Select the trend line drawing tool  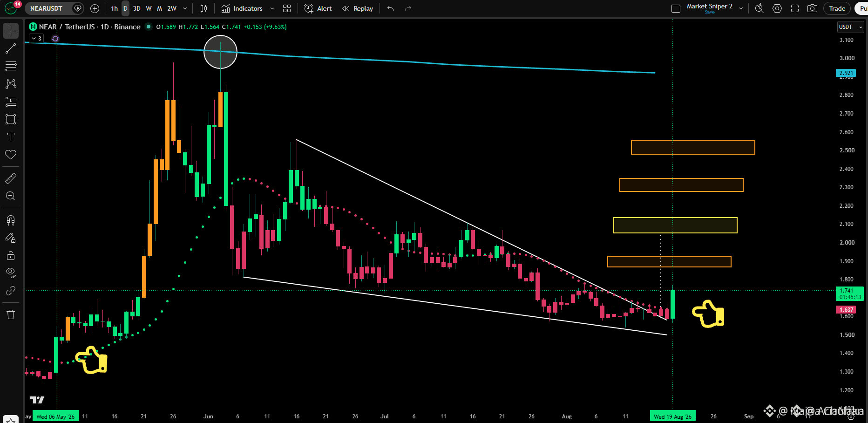[x=11, y=48]
